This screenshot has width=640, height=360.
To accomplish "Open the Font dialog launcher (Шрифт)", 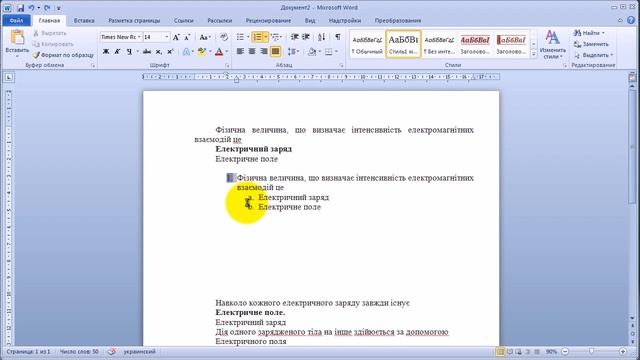I will tap(227, 65).
